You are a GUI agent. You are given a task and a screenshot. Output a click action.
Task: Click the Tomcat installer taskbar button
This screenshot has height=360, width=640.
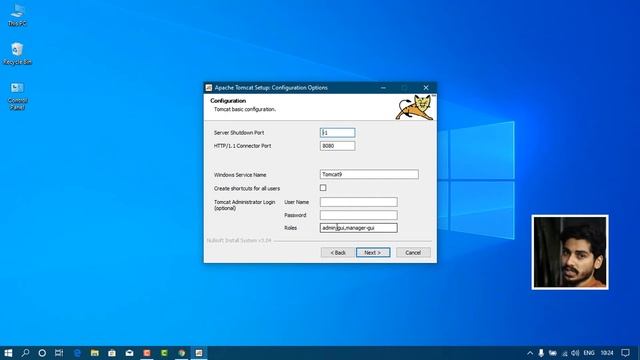pos(199,353)
